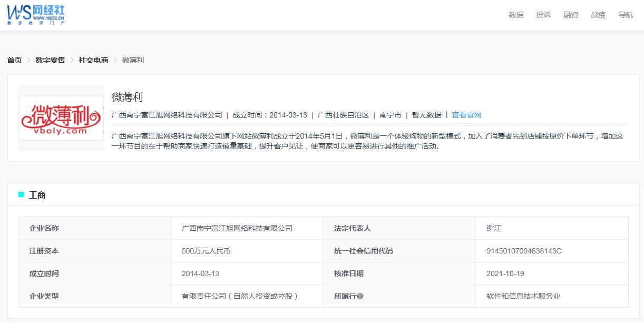Open the 导航 site navigation entry
This screenshot has height=323, width=644.
pyautogui.click(x=626, y=15)
